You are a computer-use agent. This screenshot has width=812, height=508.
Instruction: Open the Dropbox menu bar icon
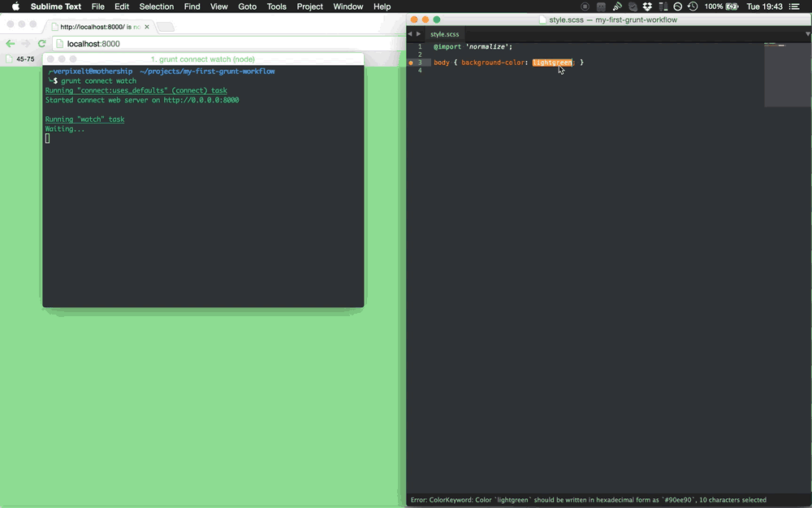coord(647,7)
